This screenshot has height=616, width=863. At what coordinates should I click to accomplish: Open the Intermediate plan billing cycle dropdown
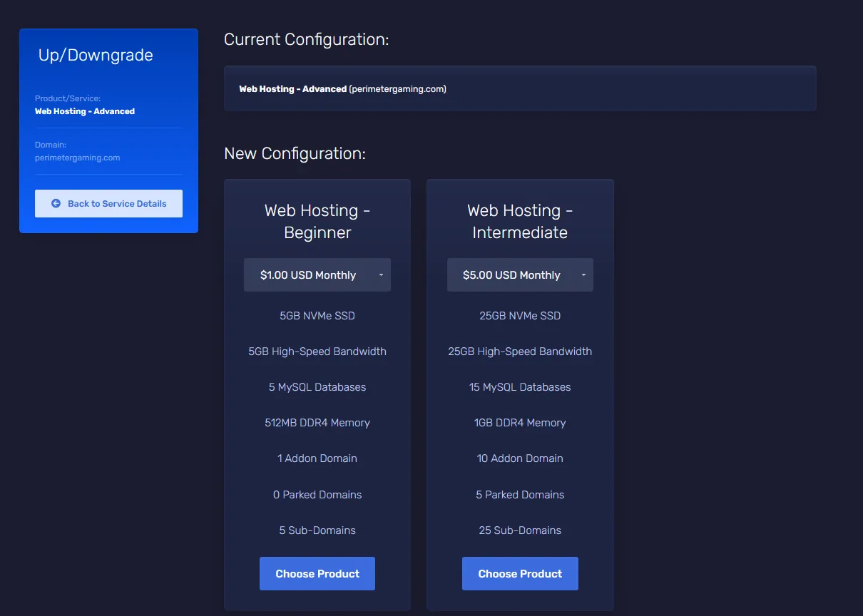click(519, 275)
